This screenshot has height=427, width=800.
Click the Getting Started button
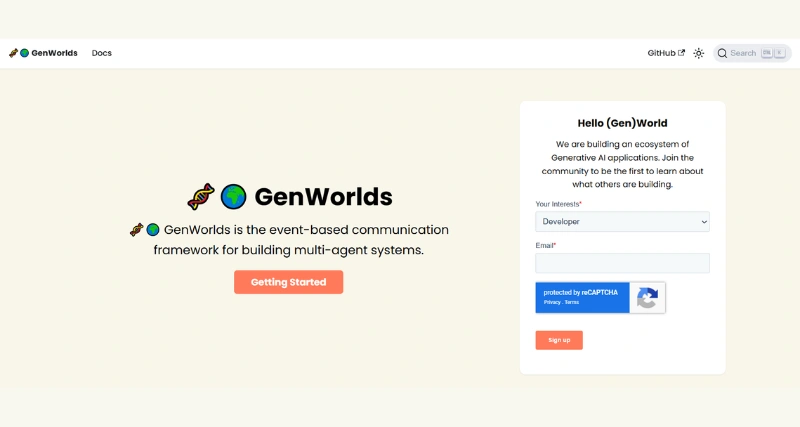coord(288,282)
